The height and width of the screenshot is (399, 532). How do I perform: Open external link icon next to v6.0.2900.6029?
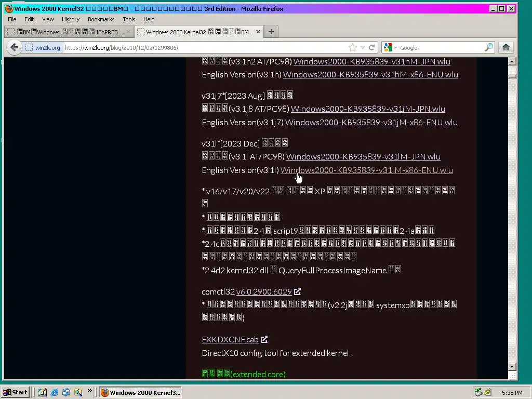[x=297, y=291]
